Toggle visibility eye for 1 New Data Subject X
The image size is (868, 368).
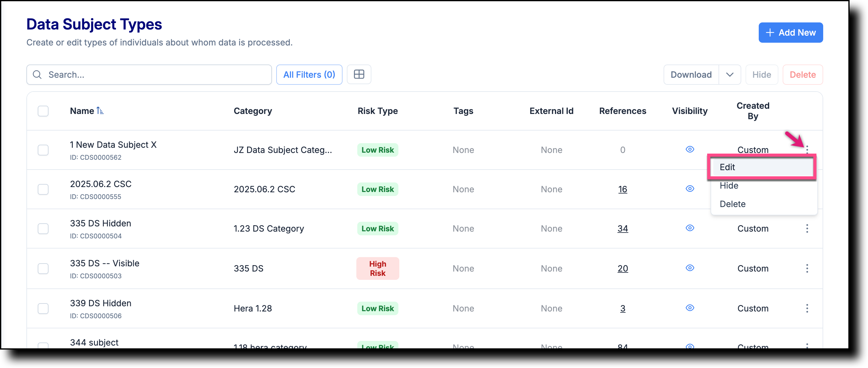[x=690, y=149]
